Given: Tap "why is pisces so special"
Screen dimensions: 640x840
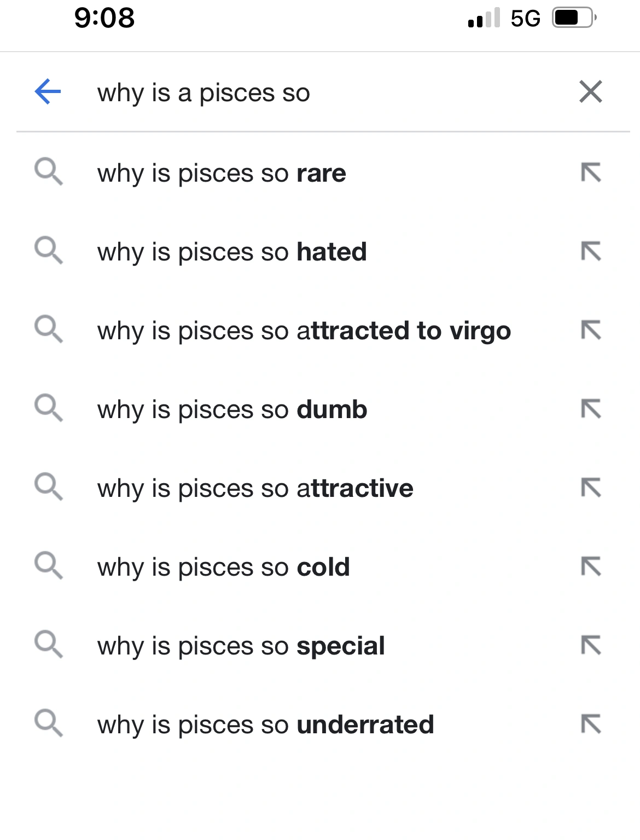Looking at the screenshot, I should (241, 646).
